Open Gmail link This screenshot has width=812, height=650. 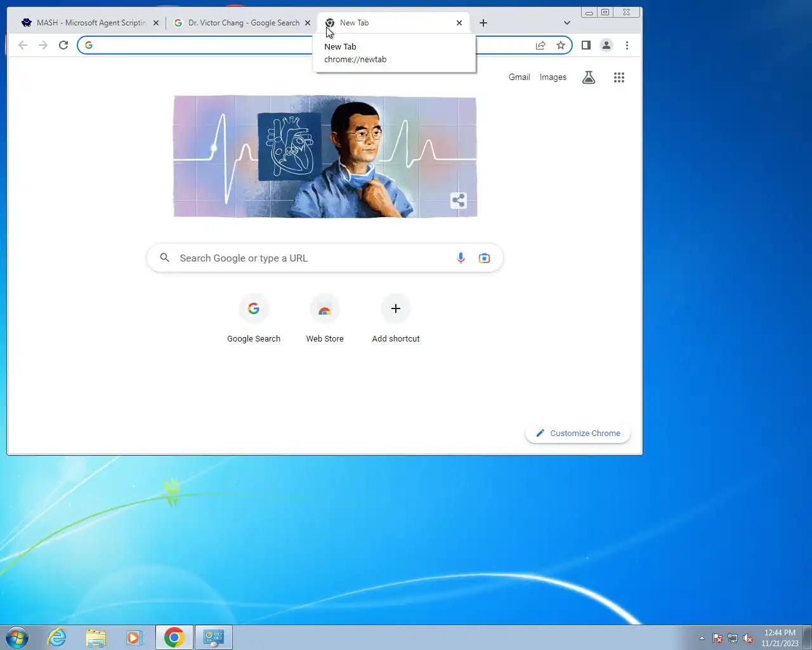click(519, 77)
